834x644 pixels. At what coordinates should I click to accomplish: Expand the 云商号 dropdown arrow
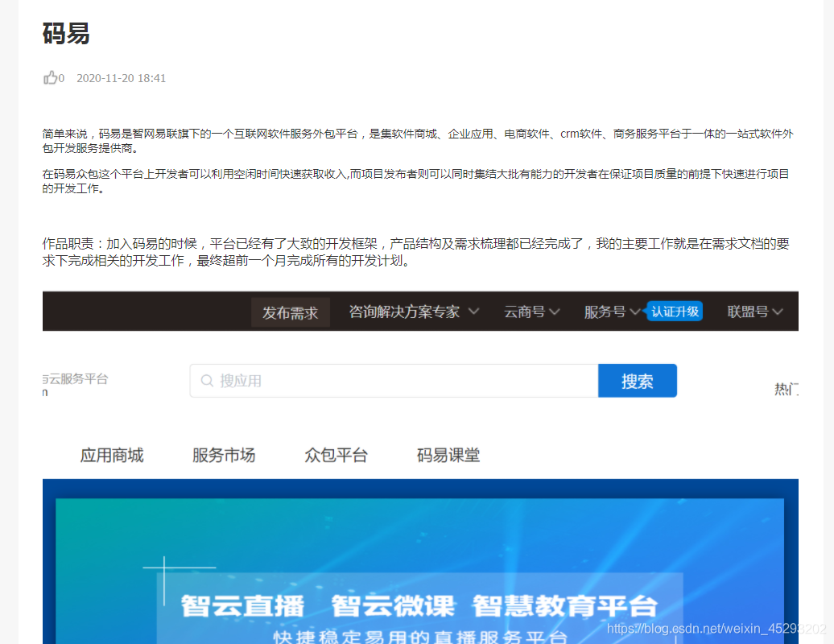point(554,312)
